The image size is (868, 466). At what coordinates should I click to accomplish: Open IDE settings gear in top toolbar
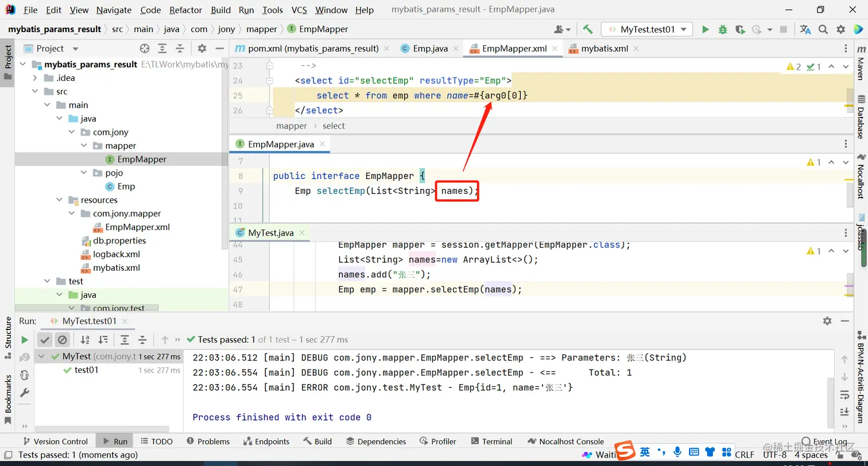(x=841, y=29)
